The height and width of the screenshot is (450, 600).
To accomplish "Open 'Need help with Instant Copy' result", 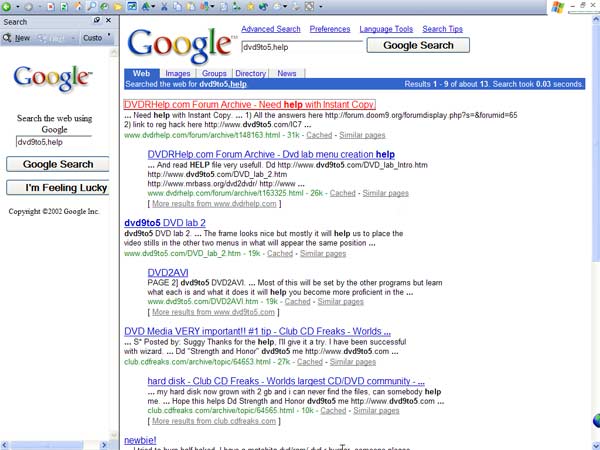I will click(x=249, y=104).
